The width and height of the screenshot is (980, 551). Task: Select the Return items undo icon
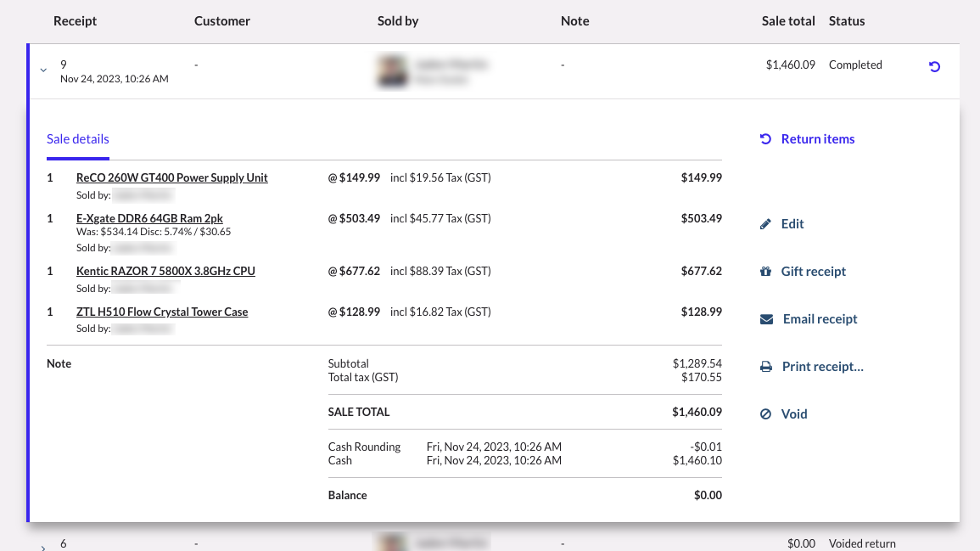pyautogui.click(x=766, y=138)
